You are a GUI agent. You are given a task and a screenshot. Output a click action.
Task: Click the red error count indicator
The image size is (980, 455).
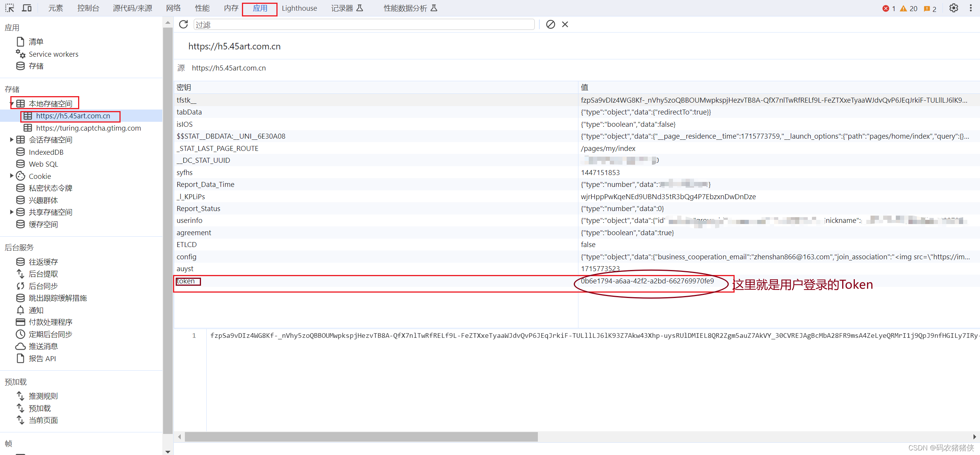[889, 8]
